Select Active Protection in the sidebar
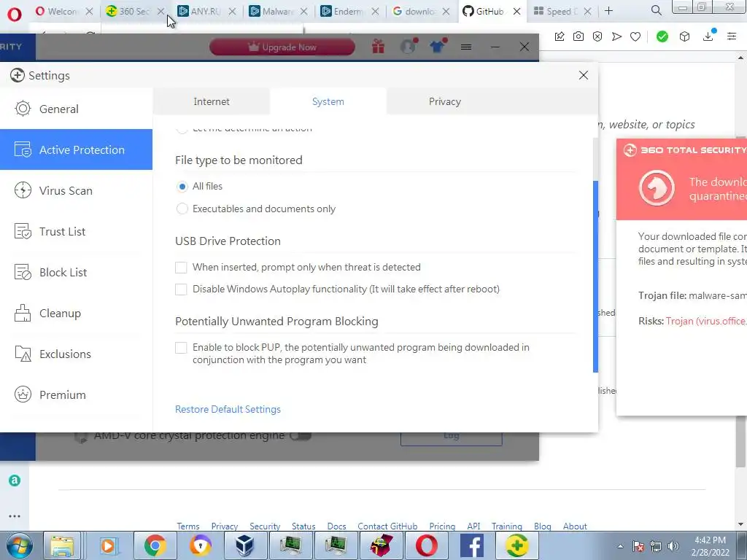The width and height of the screenshot is (747, 560). coord(76,149)
